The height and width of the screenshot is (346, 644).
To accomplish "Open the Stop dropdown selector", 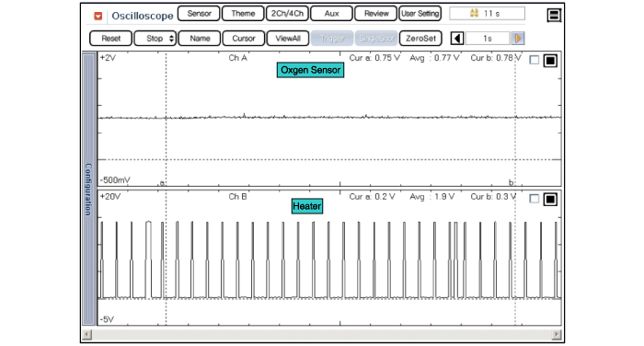I will (155, 39).
